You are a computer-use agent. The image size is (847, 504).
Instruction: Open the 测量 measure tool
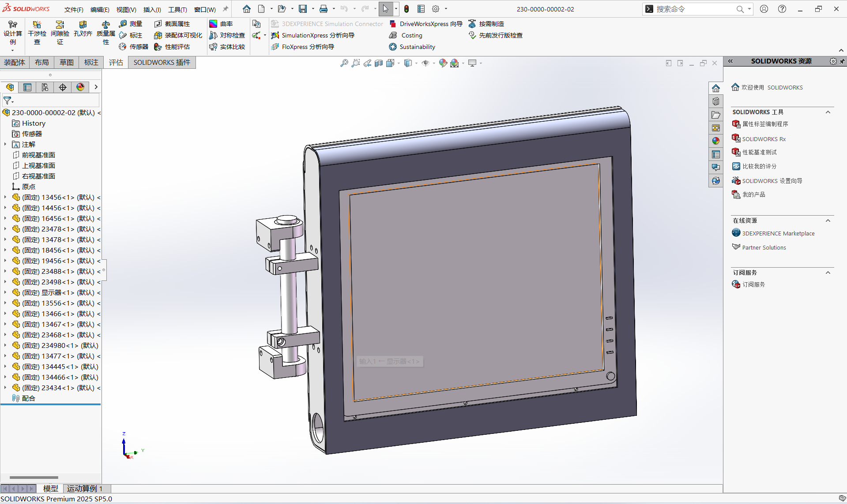(131, 24)
